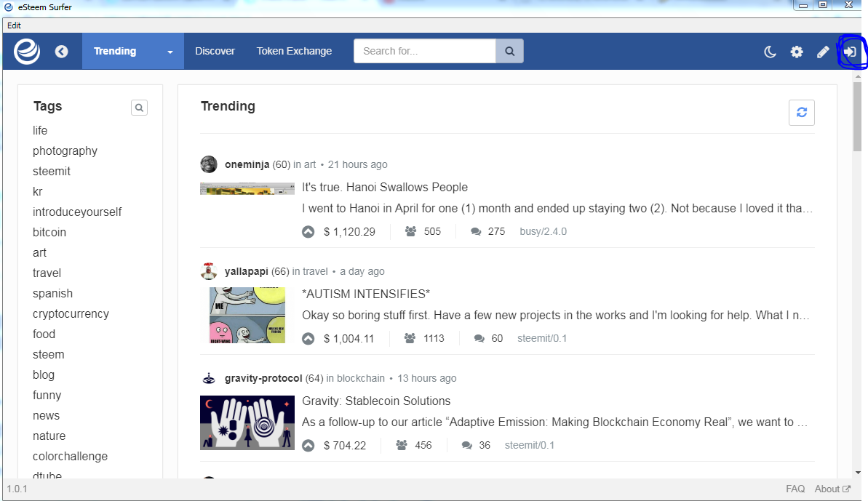The image size is (868, 501).
Task: Select the blog tag
Action: click(43, 375)
